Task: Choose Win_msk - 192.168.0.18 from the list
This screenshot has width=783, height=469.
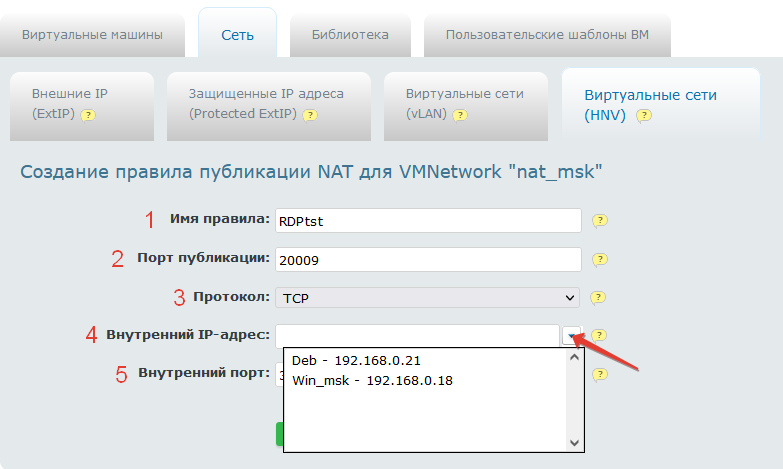Action: pos(372,380)
